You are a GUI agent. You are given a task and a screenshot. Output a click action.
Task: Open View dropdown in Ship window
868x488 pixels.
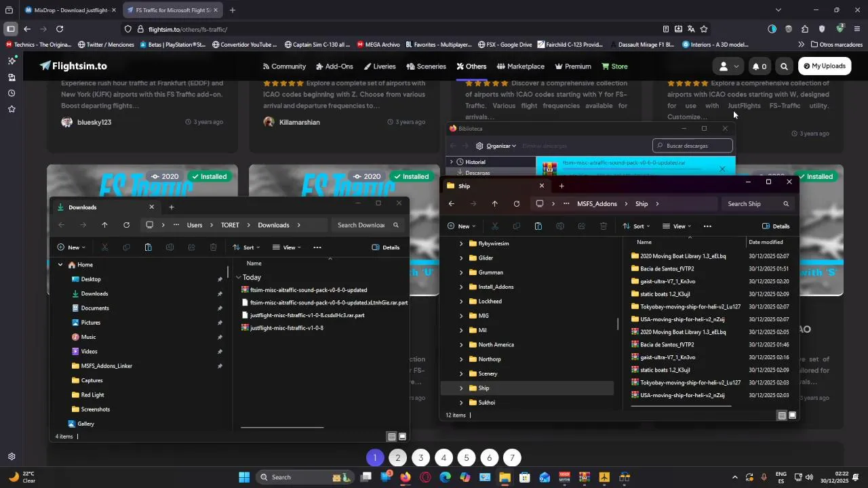(x=677, y=226)
